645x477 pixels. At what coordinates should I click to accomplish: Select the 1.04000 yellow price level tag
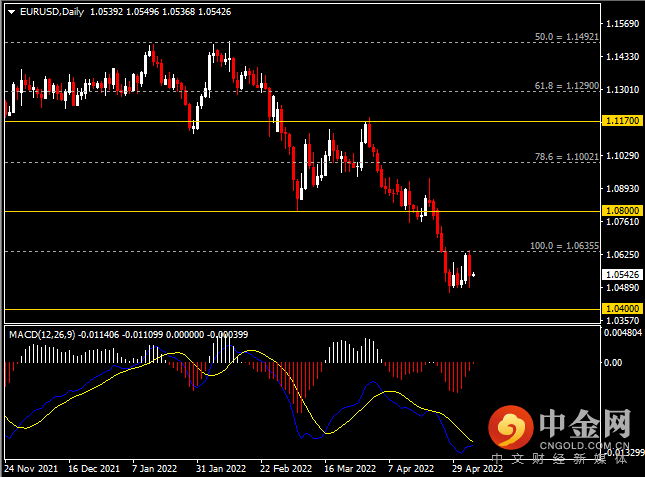pyautogui.click(x=622, y=309)
